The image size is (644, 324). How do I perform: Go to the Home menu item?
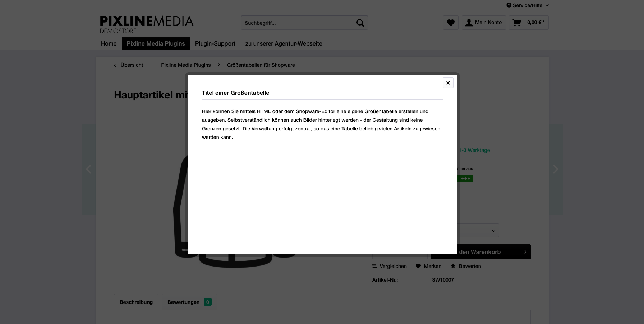pos(109,43)
